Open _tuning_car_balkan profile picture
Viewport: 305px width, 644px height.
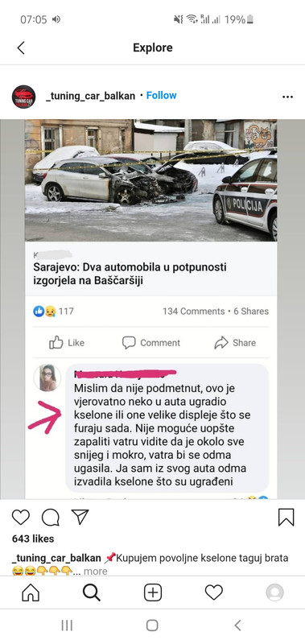pyautogui.click(x=23, y=97)
